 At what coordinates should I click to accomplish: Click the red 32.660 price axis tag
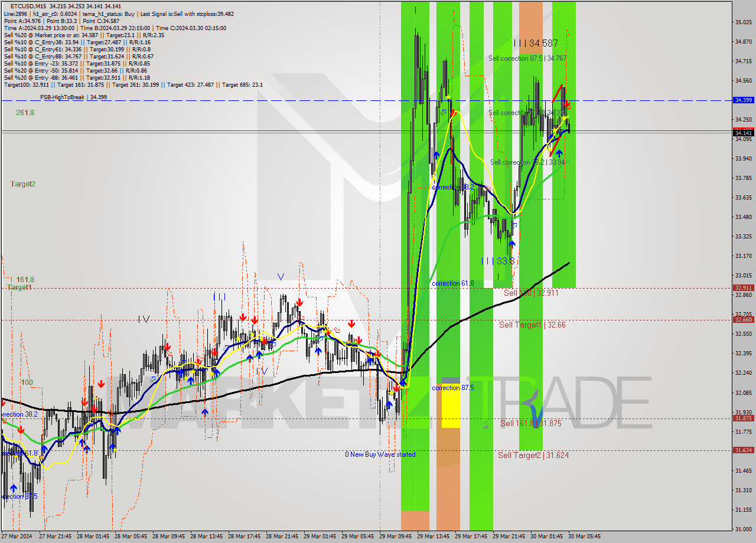coord(742,320)
